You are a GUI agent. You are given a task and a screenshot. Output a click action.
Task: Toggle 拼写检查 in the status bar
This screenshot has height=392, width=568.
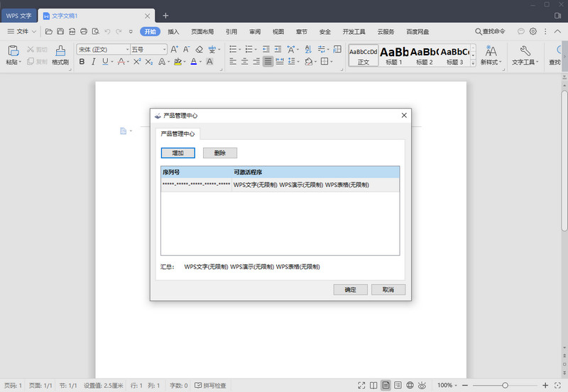coord(210,386)
